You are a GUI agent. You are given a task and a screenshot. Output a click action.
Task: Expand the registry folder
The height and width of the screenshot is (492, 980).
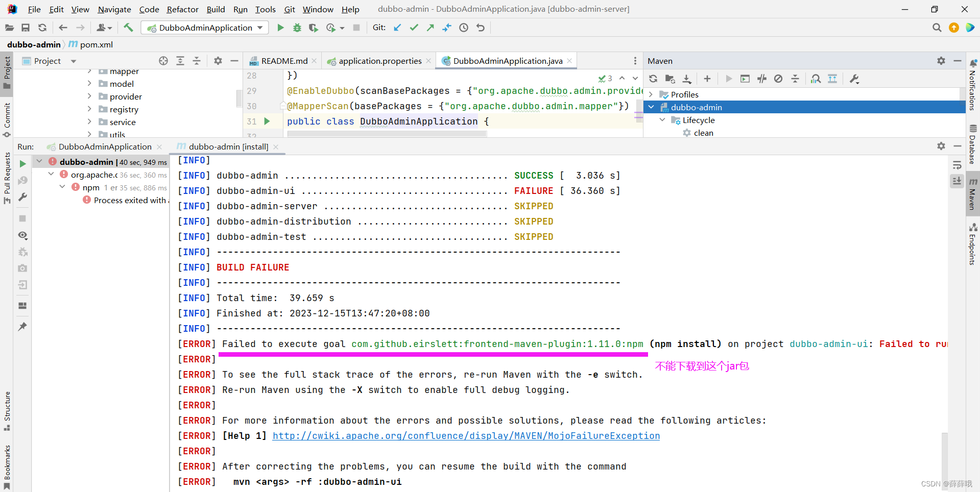click(89, 109)
